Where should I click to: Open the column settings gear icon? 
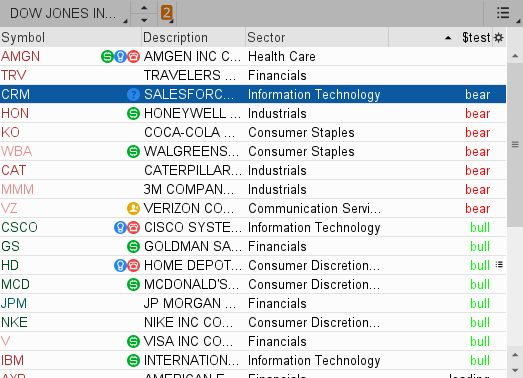[x=498, y=37]
